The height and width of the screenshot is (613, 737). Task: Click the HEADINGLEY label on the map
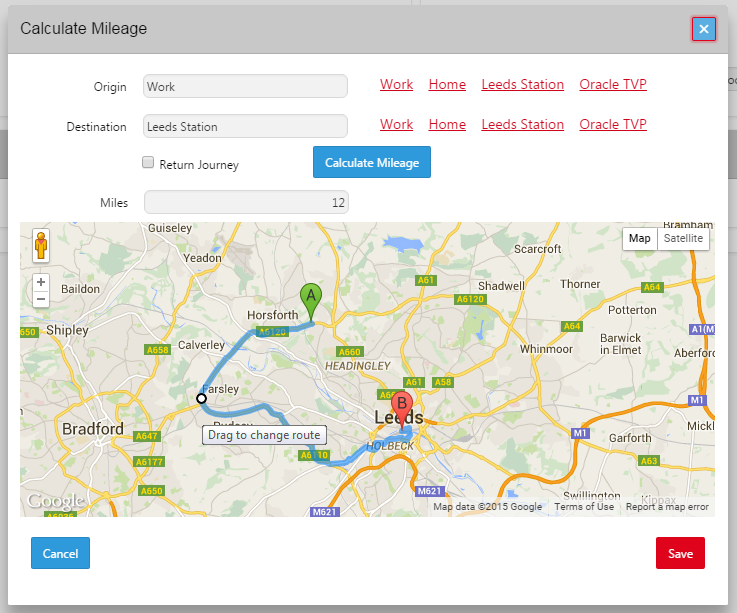358,366
